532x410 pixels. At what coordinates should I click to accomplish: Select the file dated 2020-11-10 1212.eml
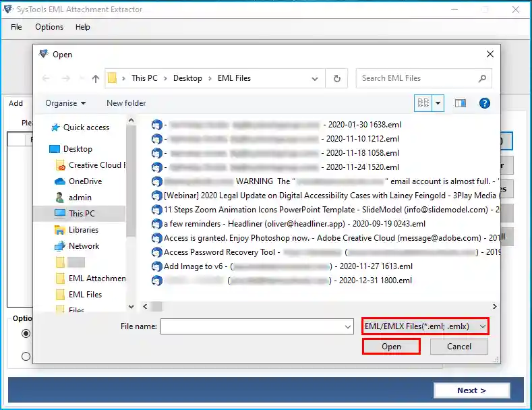point(275,139)
